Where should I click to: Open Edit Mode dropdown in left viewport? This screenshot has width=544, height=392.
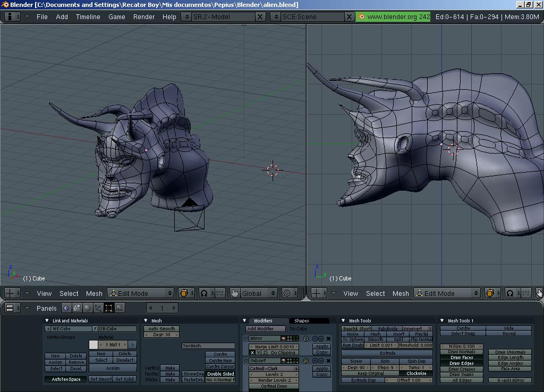point(141,293)
